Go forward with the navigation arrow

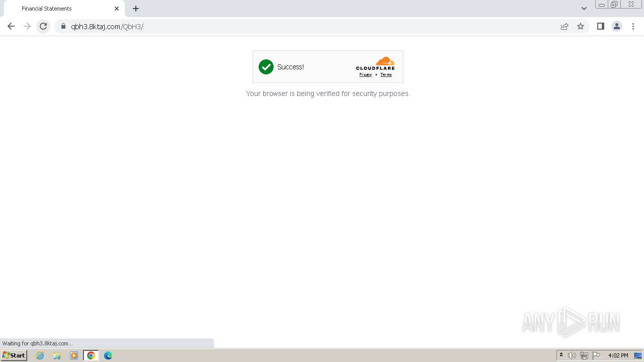pos(27,26)
